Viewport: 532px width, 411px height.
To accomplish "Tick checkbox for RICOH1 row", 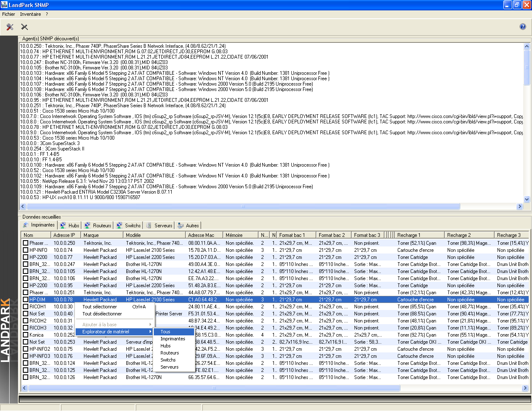I will click(x=25, y=307).
